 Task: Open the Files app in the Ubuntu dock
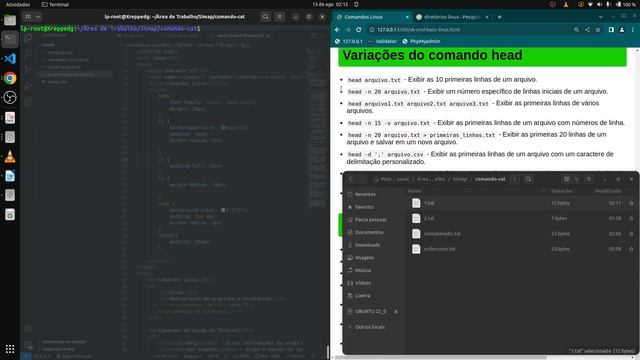pyautogui.click(x=10, y=20)
